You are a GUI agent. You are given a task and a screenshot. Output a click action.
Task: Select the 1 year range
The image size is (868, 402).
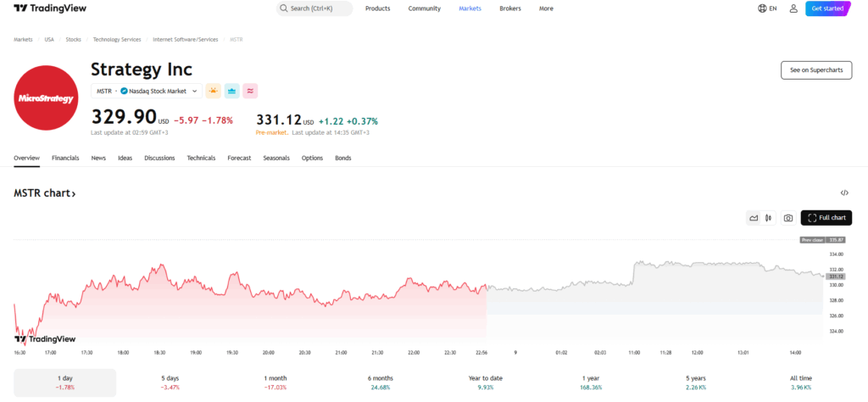pyautogui.click(x=591, y=382)
